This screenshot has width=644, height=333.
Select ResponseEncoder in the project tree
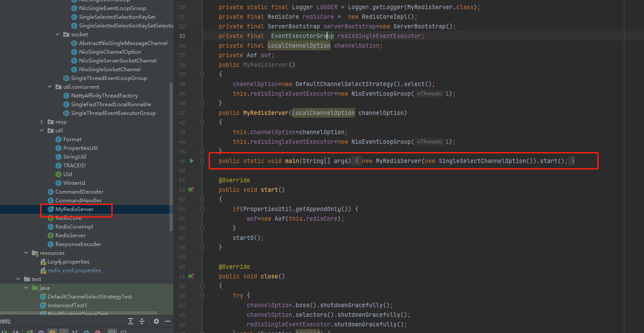[78, 244]
